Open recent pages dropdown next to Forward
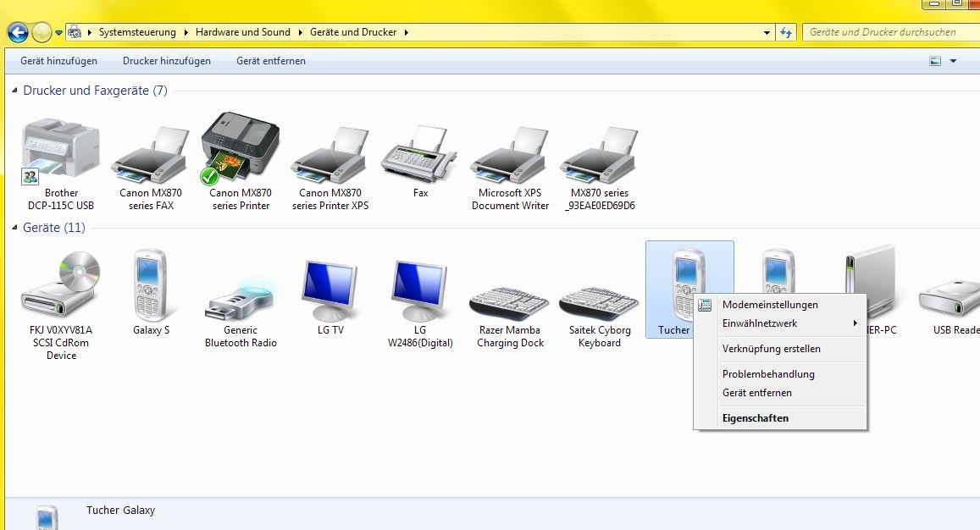This screenshot has height=530, width=980. (x=58, y=32)
